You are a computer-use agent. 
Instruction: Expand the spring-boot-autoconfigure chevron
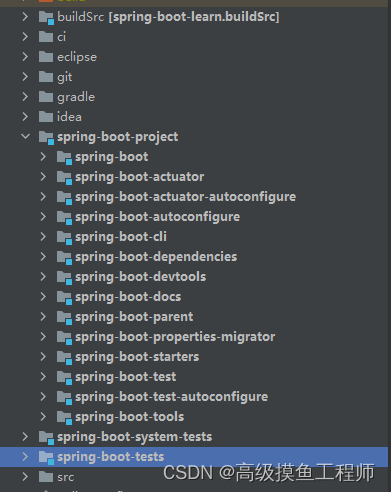tap(43, 217)
